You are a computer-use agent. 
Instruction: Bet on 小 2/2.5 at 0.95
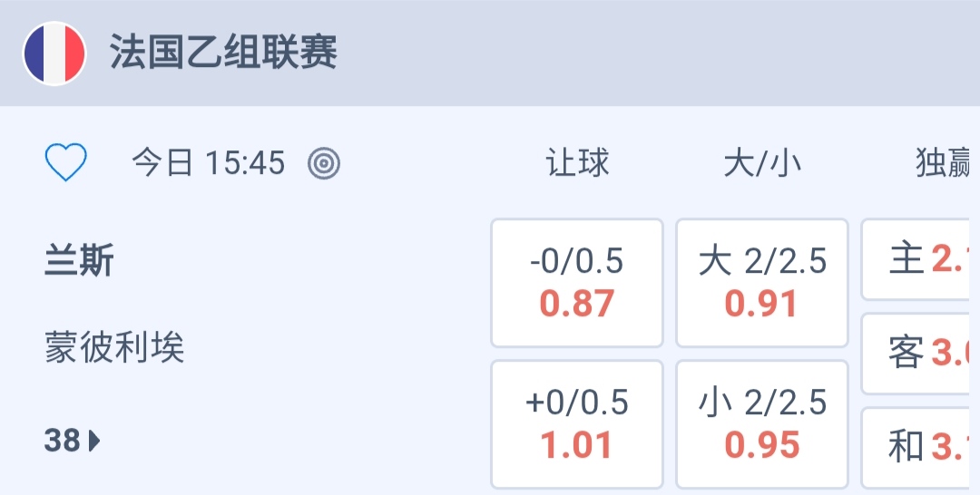point(762,424)
